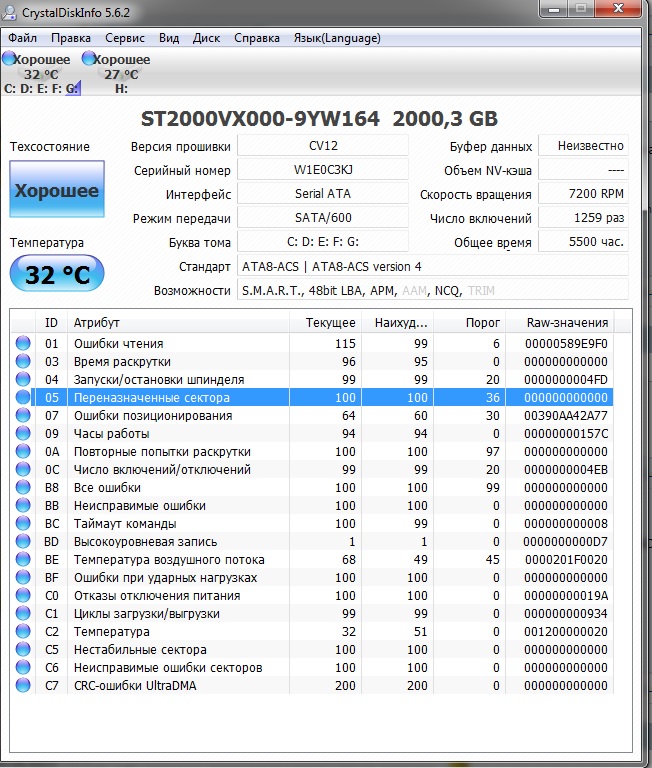Click status icon of row 07 Ошибки позиционирования

23,415
